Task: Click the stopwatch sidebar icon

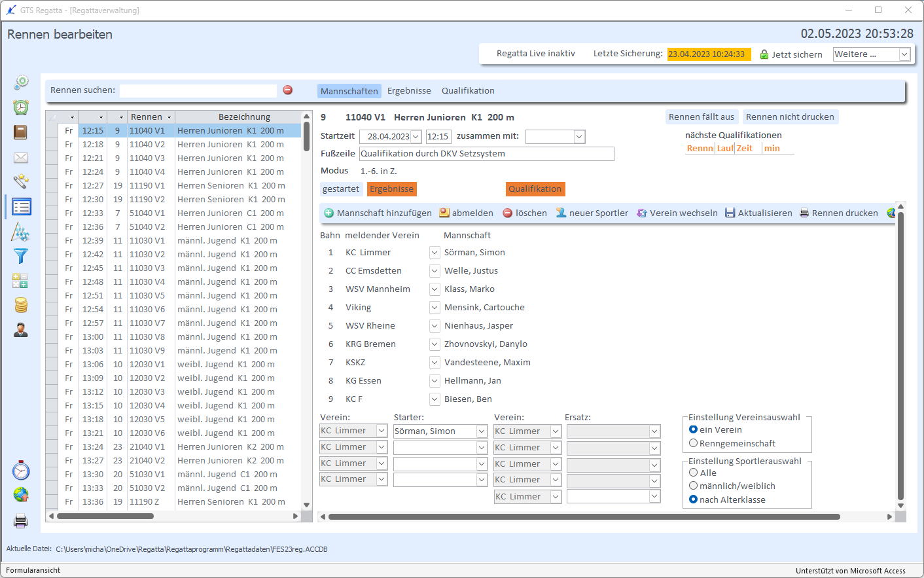Action: tap(21, 470)
